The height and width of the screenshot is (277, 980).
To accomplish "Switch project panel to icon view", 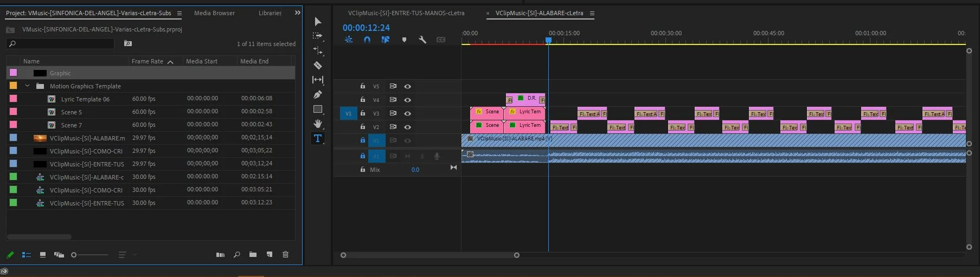I will [x=42, y=255].
